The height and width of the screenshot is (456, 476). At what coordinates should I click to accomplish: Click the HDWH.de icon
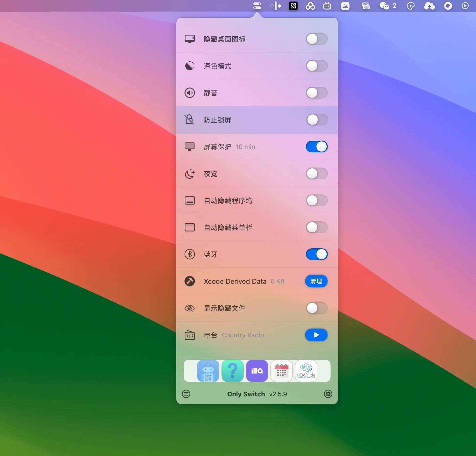(x=306, y=371)
